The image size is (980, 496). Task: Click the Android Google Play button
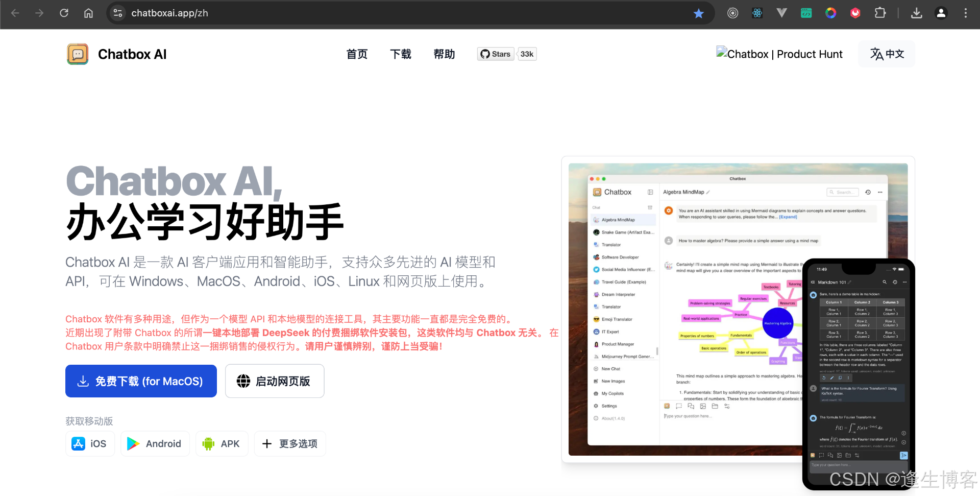click(x=155, y=444)
